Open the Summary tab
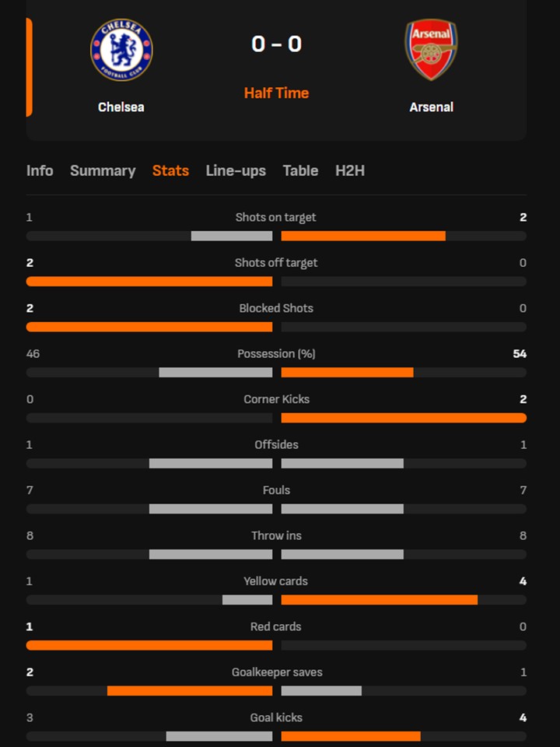This screenshot has width=560, height=747. 103,170
